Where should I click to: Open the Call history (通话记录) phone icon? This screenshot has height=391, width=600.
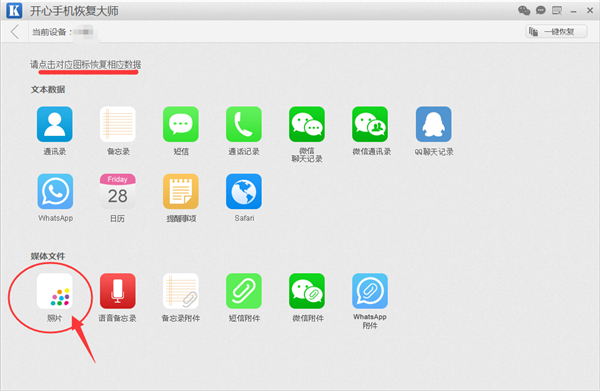(244, 124)
